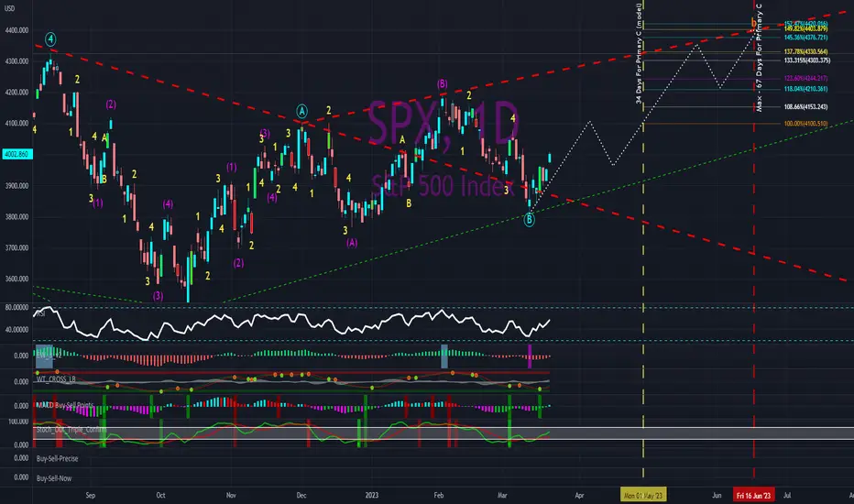This screenshot has height=504, width=854.
Task: Click the Stoch_OOL_Triple_Confirm indicator label
Action: (71, 430)
